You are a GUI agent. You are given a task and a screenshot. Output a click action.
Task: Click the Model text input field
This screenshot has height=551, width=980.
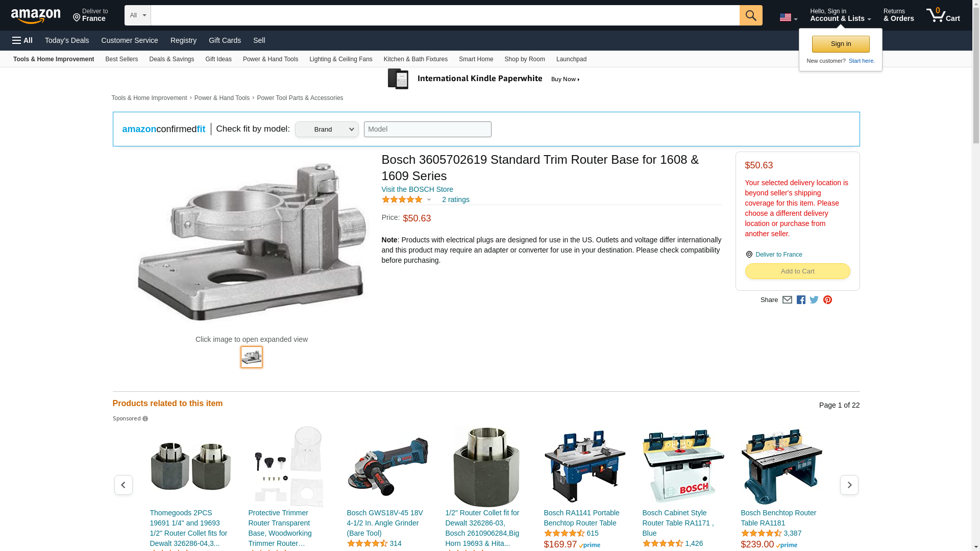[x=427, y=129]
